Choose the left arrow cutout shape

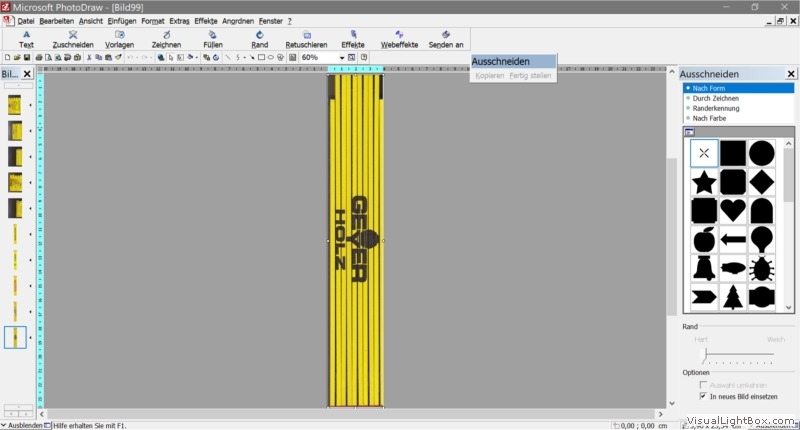pyautogui.click(x=733, y=239)
